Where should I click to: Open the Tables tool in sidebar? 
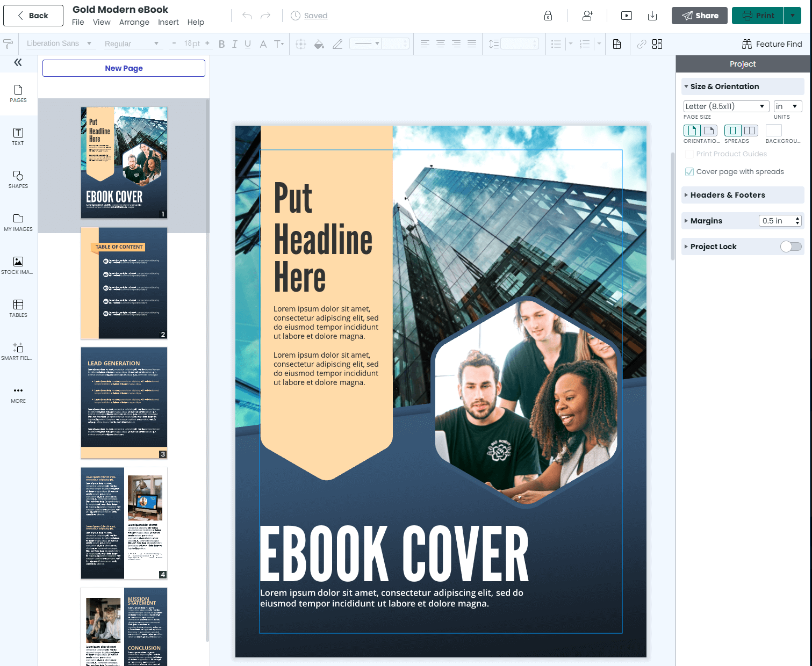click(x=18, y=308)
